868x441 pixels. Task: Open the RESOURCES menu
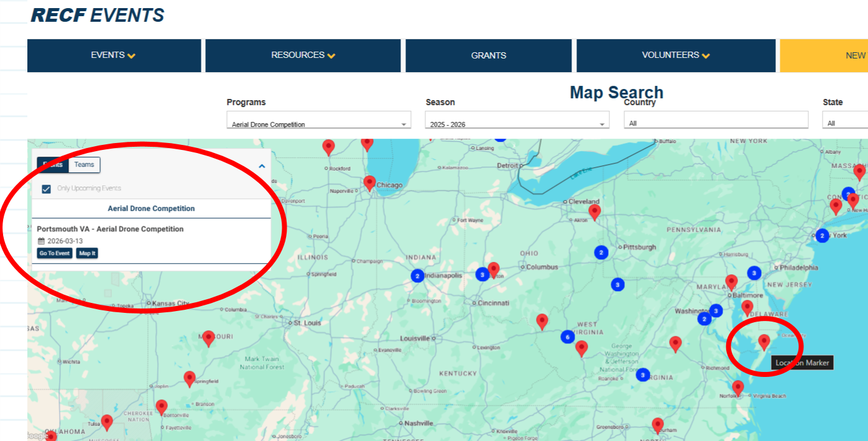point(303,55)
